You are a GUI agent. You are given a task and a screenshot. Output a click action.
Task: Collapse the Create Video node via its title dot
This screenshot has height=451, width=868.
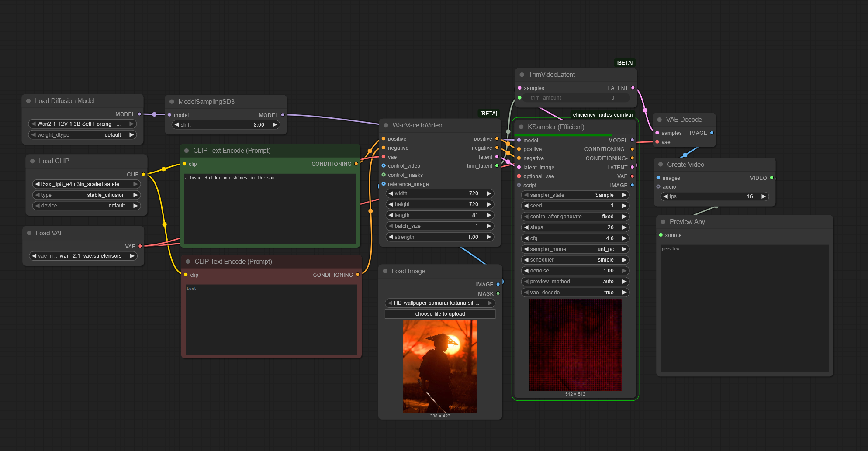[x=661, y=165]
